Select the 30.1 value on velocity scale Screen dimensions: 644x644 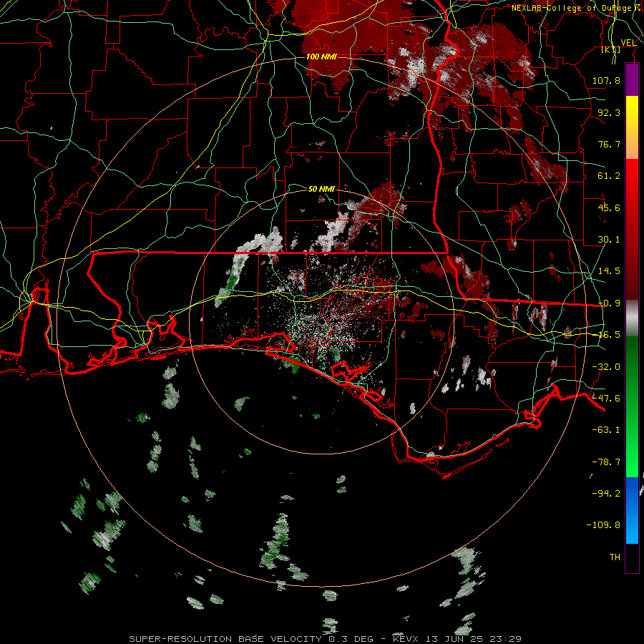point(609,240)
